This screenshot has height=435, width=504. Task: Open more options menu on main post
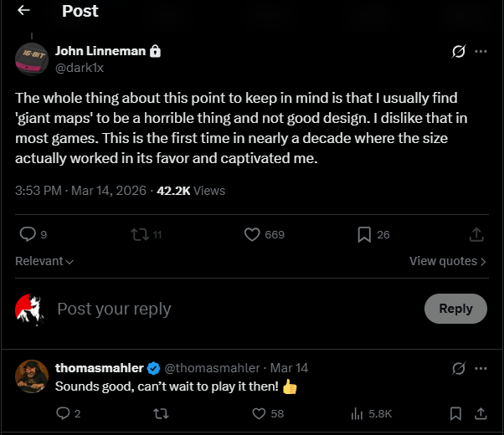pyautogui.click(x=481, y=51)
